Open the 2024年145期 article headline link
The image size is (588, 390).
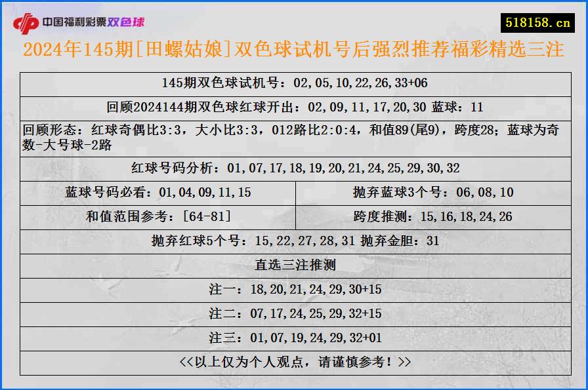click(x=294, y=50)
